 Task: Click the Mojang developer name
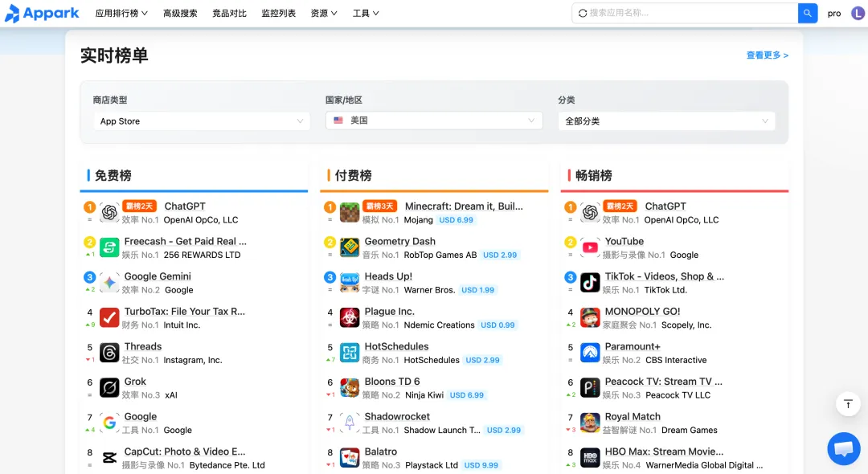coord(419,219)
